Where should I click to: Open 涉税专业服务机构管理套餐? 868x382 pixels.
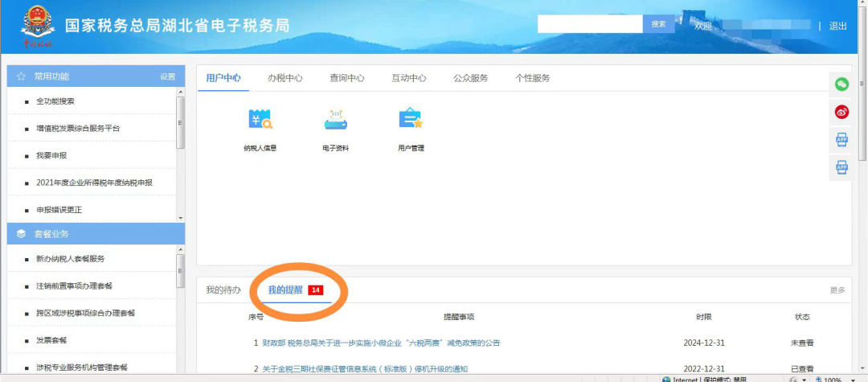82,367
